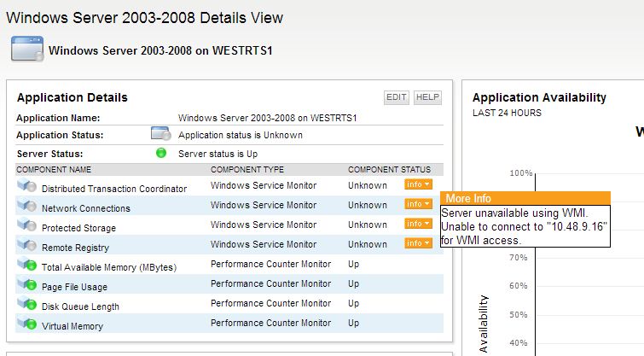Click 'Windows Service Monitor' in the Protected Storage row
This screenshot has height=356, width=644.
click(x=264, y=225)
